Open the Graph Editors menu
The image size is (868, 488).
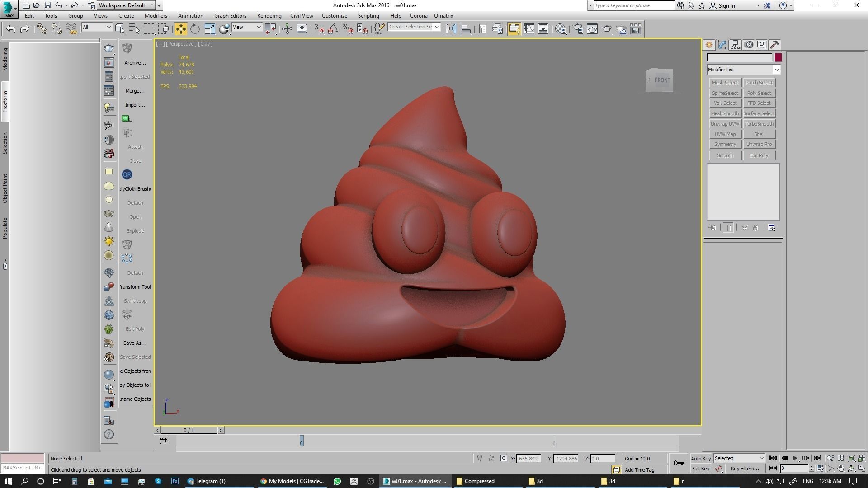tap(230, 15)
